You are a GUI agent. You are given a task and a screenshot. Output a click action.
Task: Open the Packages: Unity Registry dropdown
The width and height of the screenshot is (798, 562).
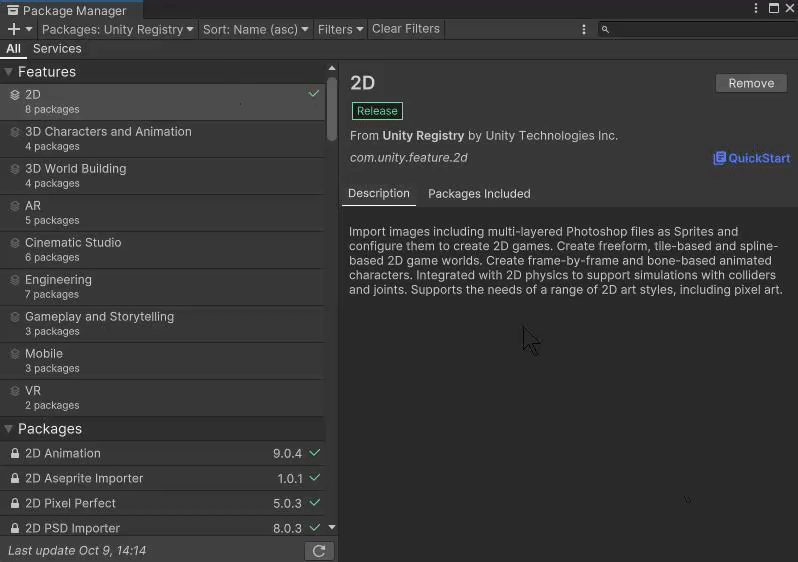tap(118, 29)
